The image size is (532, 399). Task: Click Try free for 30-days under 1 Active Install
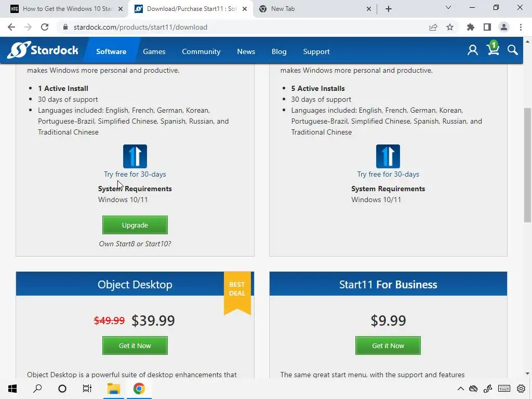pyautogui.click(x=135, y=174)
